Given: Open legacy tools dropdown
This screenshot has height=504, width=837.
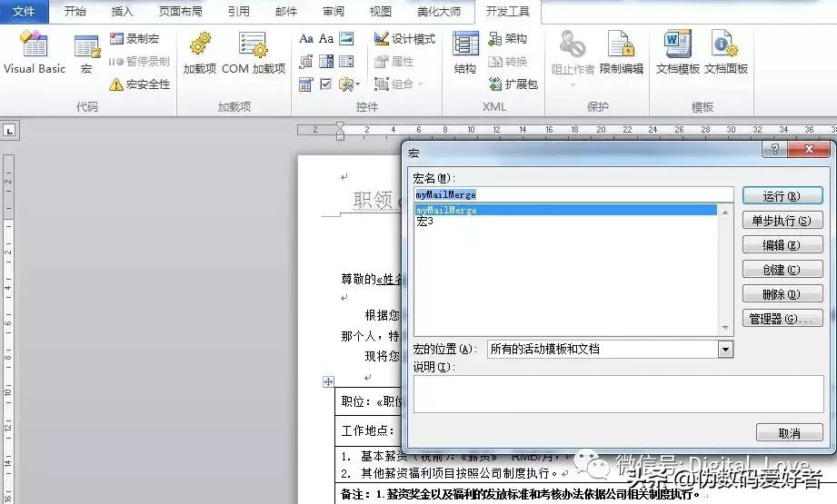Looking at the screenshot, I should [x=350, y=84].
